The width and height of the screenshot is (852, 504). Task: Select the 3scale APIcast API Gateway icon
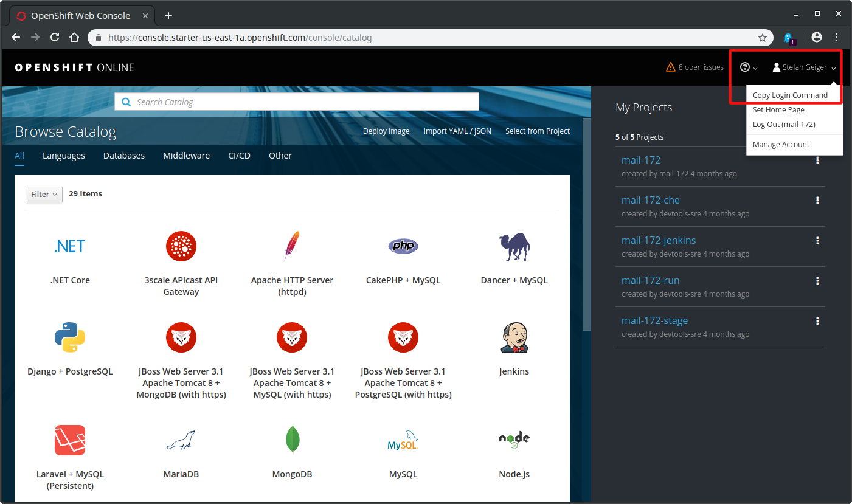pyautogui.click(x=181, y=246)
